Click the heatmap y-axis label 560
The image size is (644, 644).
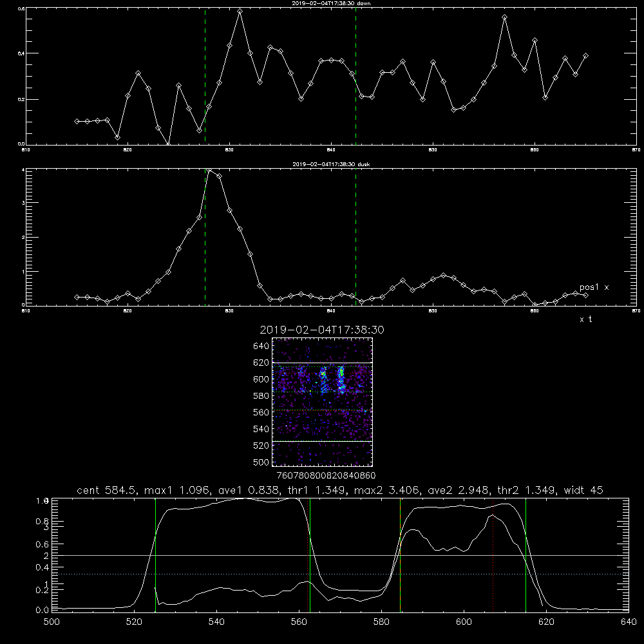261,412
